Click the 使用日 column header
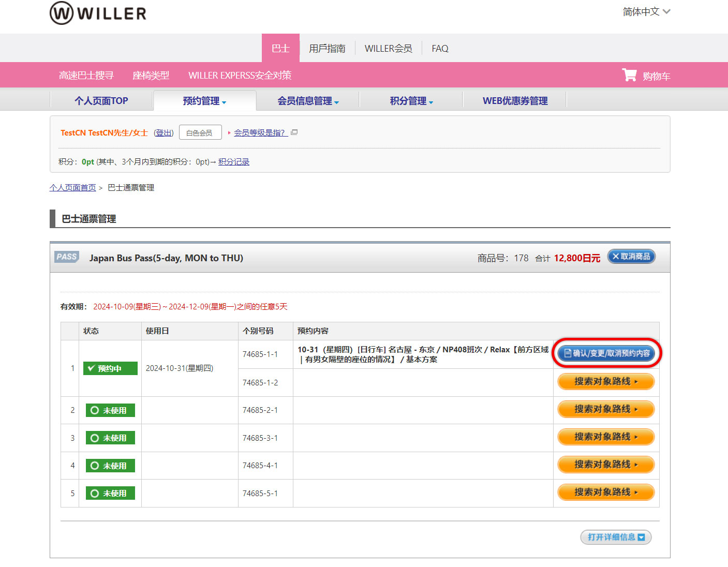The image size is (728, 567). pos(157,331)
